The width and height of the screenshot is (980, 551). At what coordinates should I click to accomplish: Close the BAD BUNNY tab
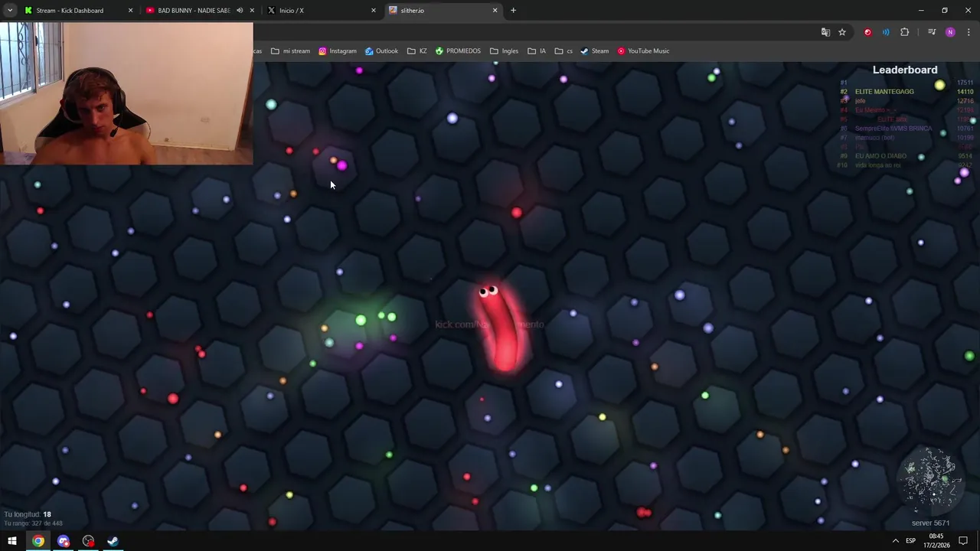point(252,11)
